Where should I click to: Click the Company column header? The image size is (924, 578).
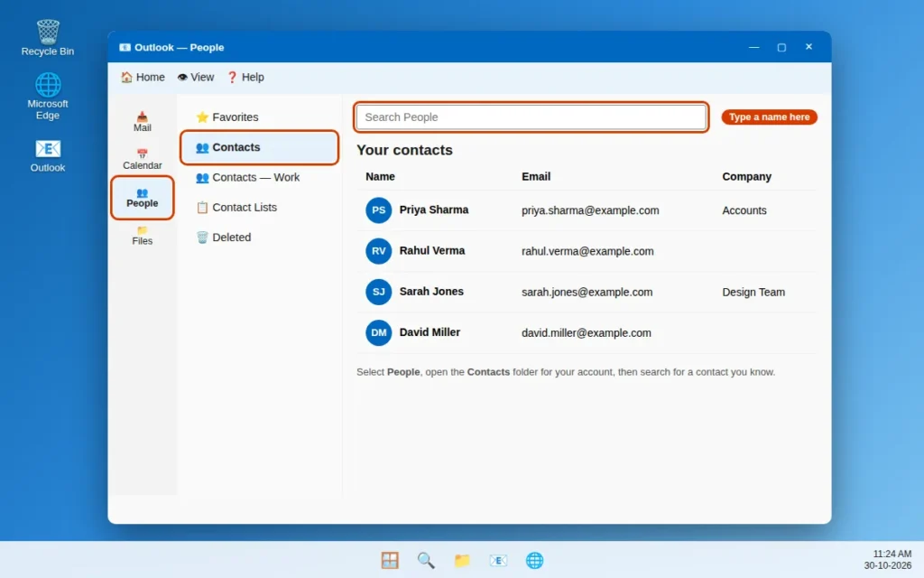pyautogui.click(x=746, y=176)
